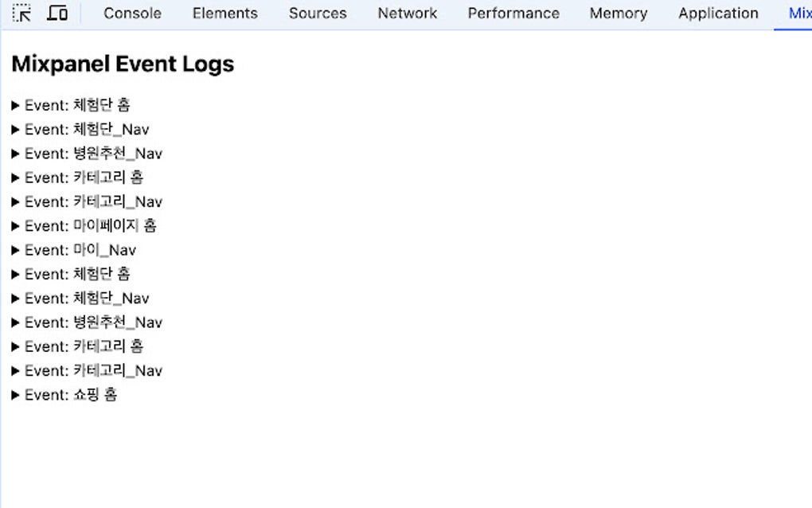Switch to the Application tab

click(x=717, y=13)
